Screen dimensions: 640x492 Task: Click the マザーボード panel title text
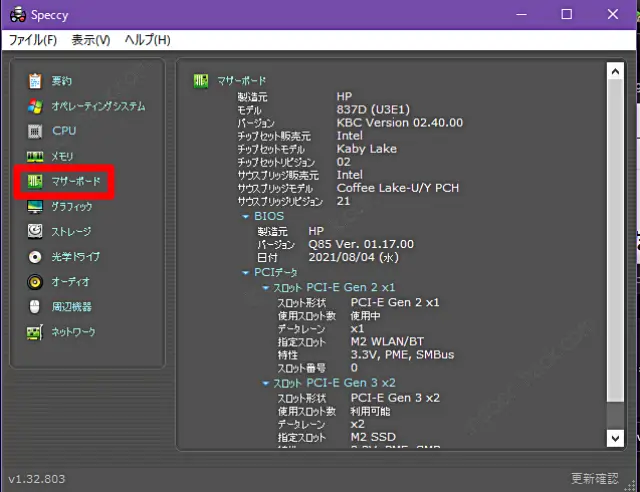pyautogui.click(x=242, y=81)
